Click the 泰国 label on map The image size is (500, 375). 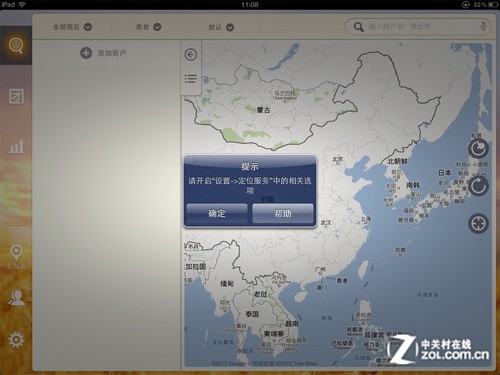[252, 314]
